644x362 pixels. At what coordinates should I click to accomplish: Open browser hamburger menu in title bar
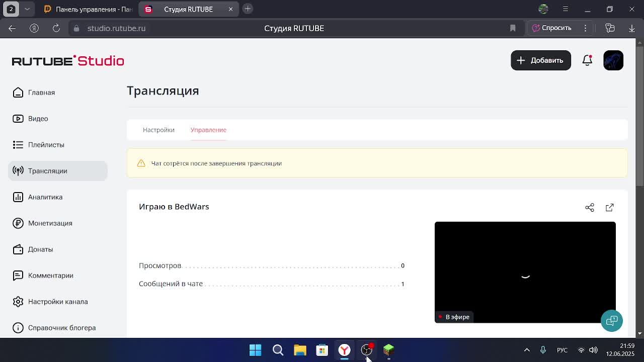click(x=566, y=9)
